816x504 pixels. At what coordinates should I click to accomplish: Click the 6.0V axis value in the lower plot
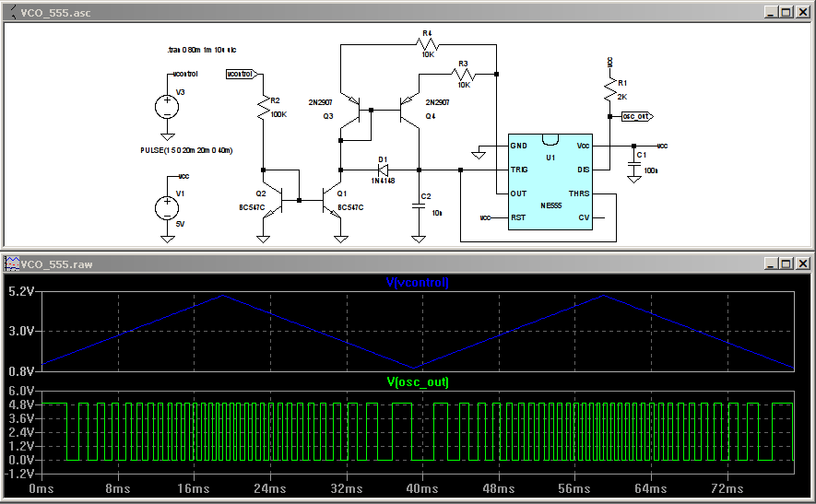tap(21, 391)
